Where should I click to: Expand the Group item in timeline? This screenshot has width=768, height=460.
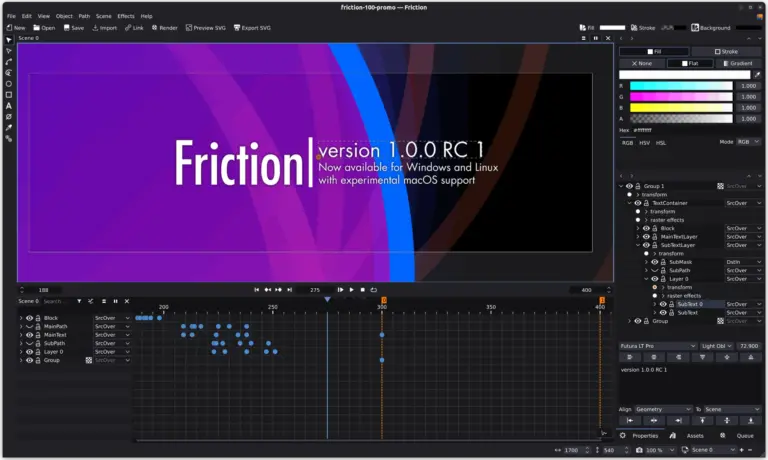21,360
